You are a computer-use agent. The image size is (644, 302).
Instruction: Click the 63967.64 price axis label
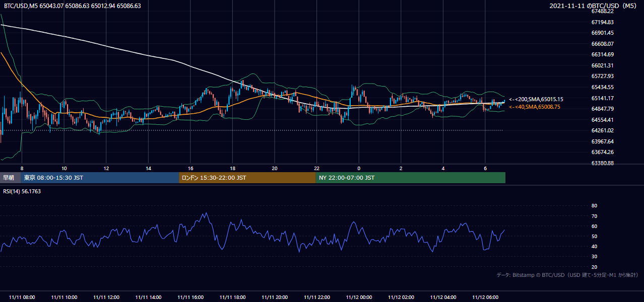(602, 141)
